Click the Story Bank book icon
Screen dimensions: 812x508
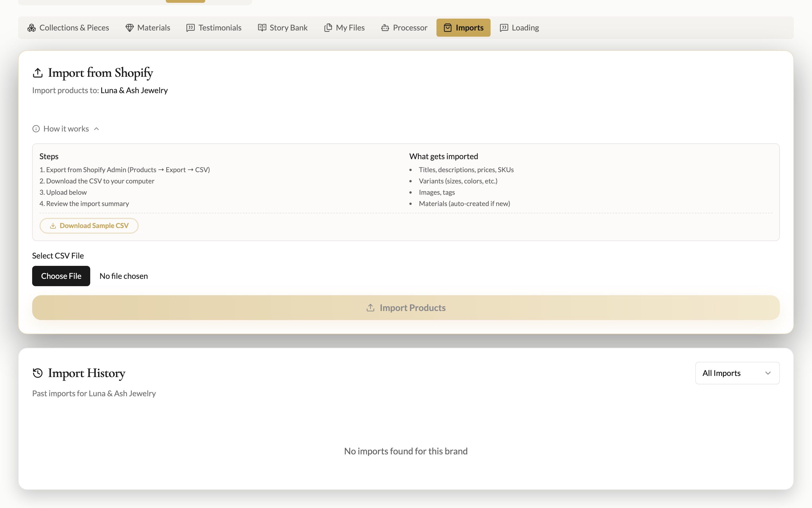(x=262, y=28)
